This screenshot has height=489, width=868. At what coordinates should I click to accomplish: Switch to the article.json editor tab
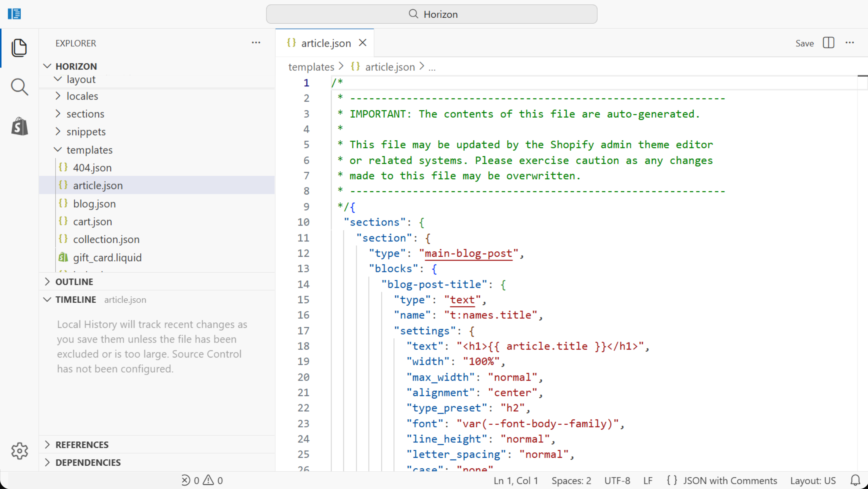[325, 43]
